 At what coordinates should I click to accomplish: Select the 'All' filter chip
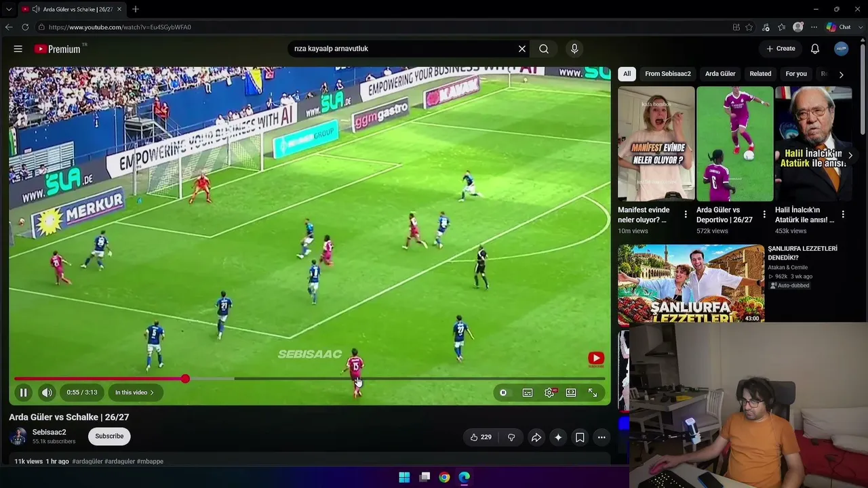click(627, 74)
